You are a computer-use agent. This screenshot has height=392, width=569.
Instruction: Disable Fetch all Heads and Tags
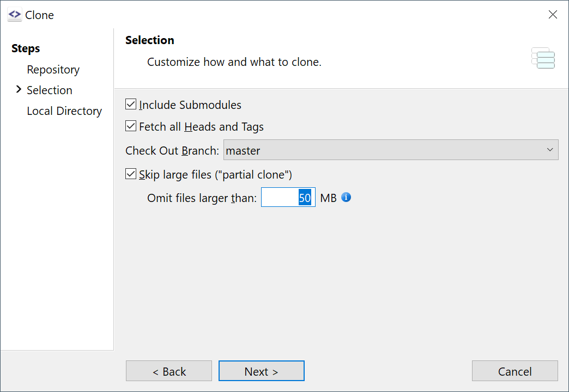coord(131,126)
